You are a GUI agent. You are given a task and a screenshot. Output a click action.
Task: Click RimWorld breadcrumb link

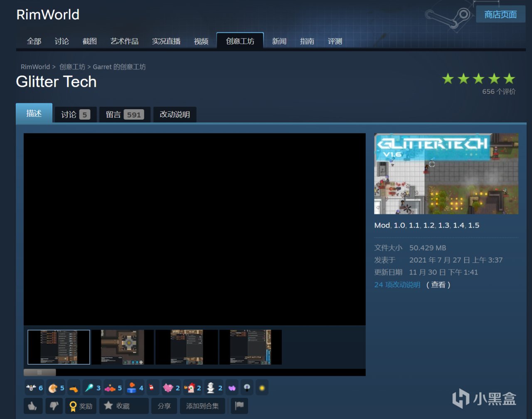(35, 67)
